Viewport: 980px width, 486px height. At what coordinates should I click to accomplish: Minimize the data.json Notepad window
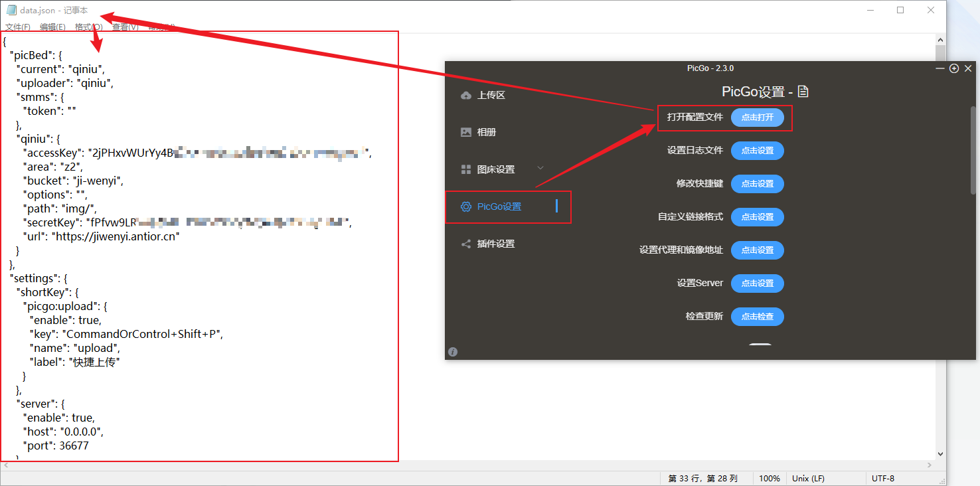click(x=870, y=10)
